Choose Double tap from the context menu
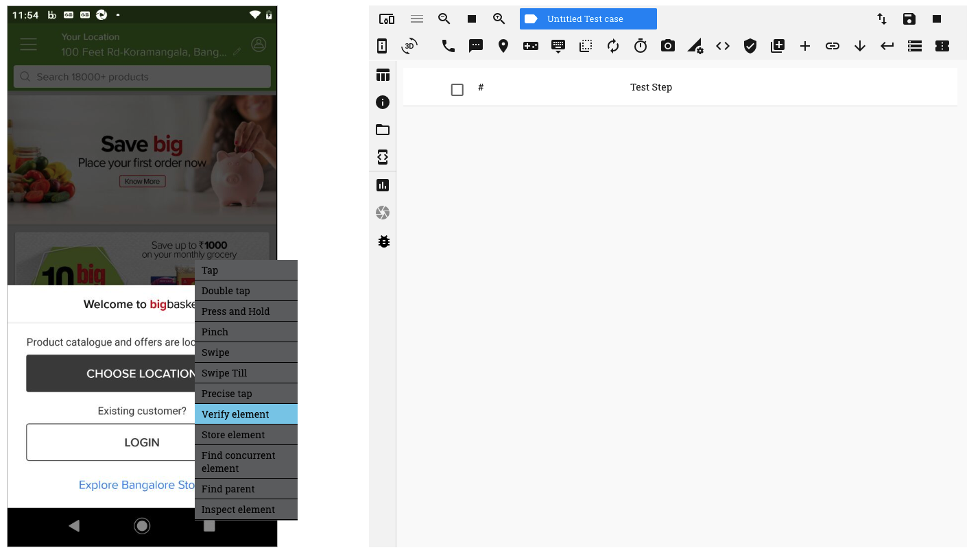This screenshot has height=550, width=980. [x=246, y=291]
